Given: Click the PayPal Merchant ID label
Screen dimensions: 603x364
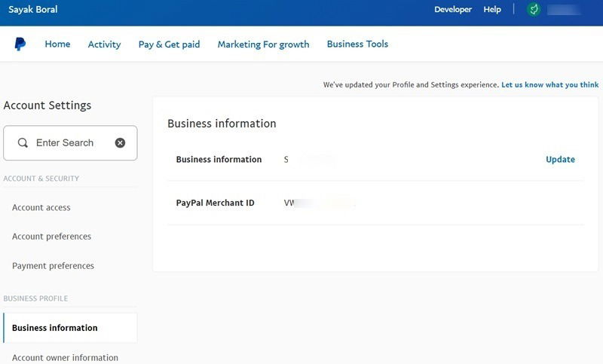Looking at the screenshot, I should [x=216, y=203].
